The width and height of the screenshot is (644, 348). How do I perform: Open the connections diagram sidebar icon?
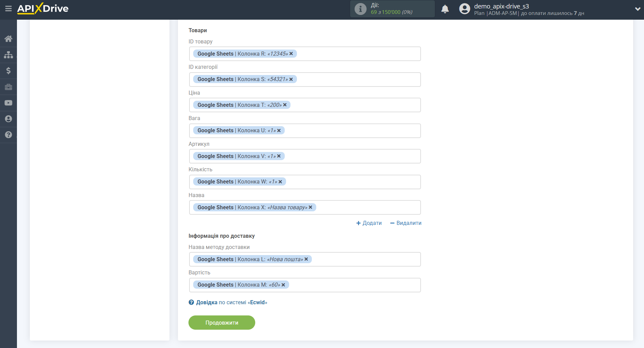(8, 55)
